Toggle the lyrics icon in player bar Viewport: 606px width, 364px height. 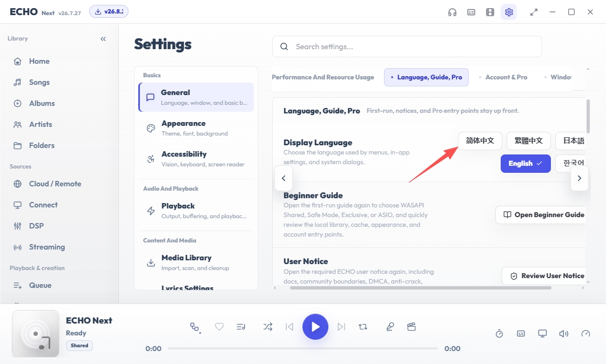[x=521, y=333]
